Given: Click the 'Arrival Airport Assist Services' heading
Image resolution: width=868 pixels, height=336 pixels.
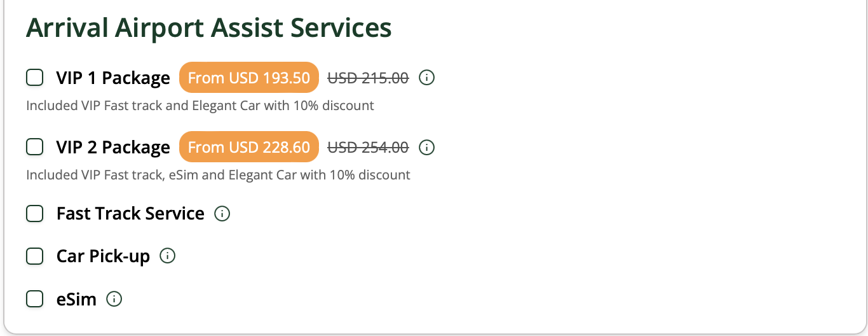Looking at the screenshot, I should [x=208, y=28].
